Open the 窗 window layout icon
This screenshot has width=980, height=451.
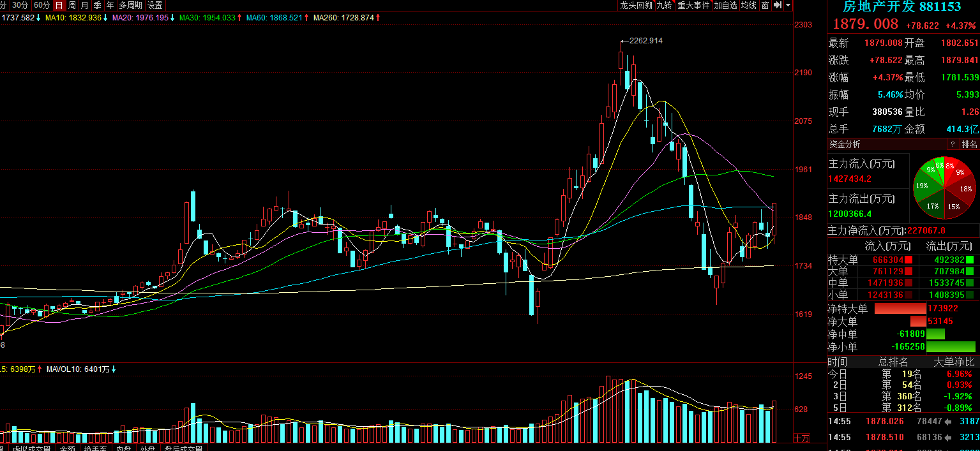click(x=764, y=5)
